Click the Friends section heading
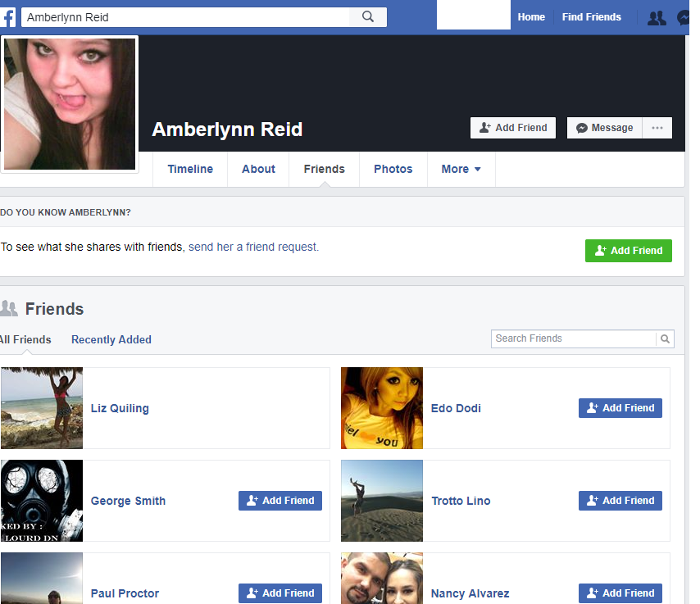Screen dimensions: 700x604 54,309
